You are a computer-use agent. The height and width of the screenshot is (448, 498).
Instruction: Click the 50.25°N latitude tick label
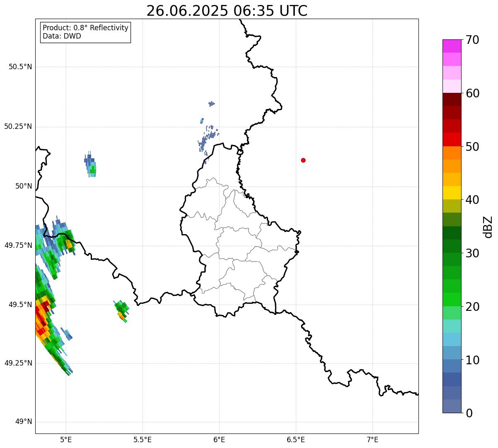coord(18,126)
